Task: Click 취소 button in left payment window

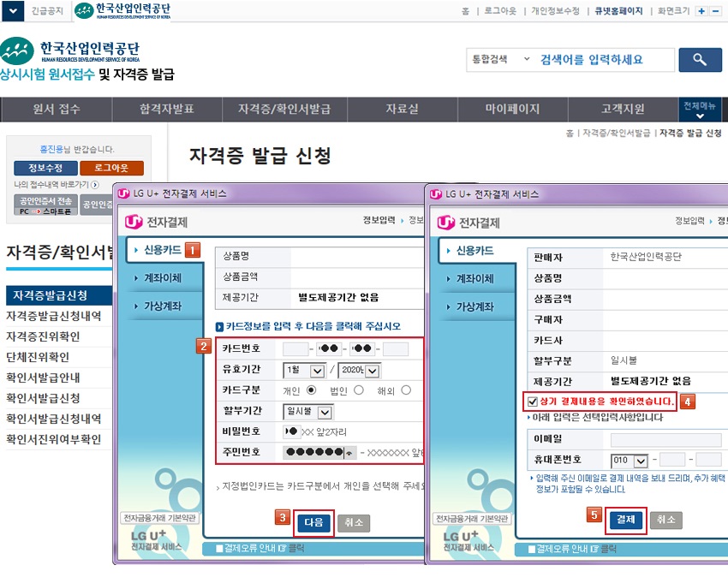Action: coord(354,523)
